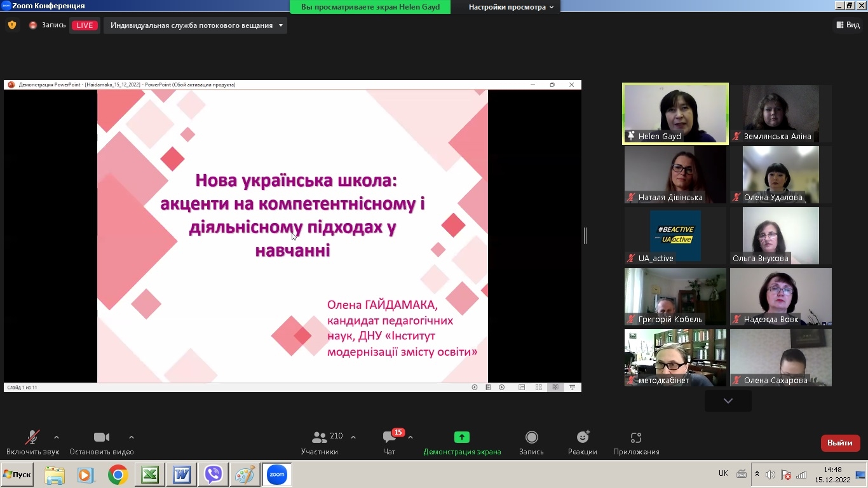Switch PowerPoint to Reading view icon
The height and width of the screenshot is (488, 868).
(555, 387)
